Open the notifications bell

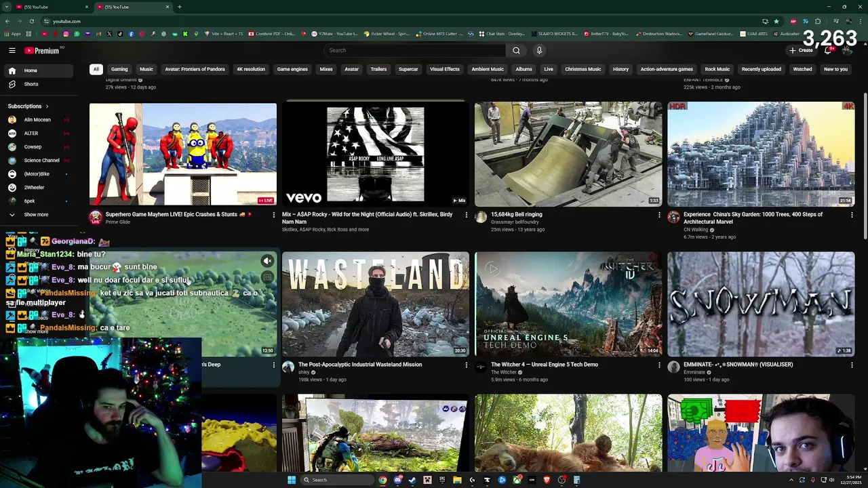[x=827, y=50]
